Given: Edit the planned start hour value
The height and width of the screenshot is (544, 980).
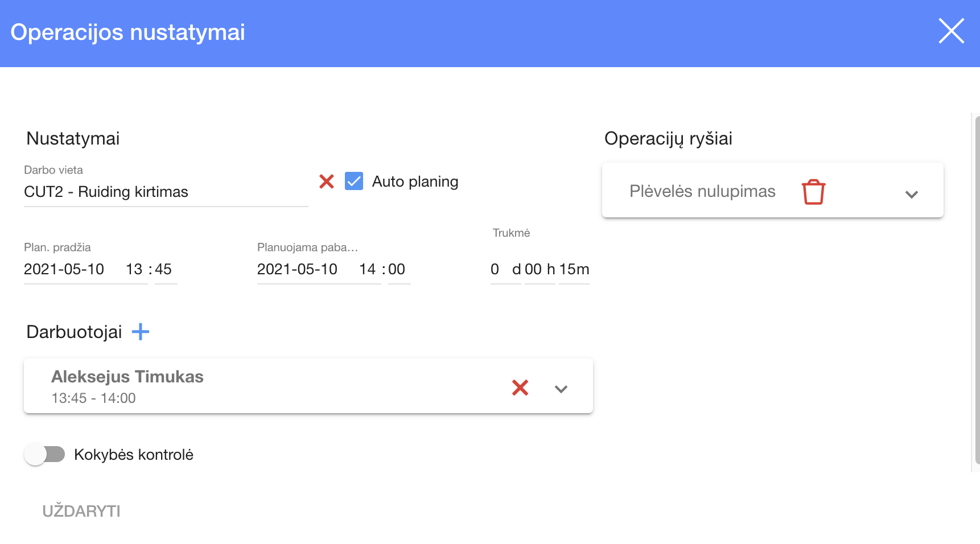Looking at the screenshot, I should point(134,269).
